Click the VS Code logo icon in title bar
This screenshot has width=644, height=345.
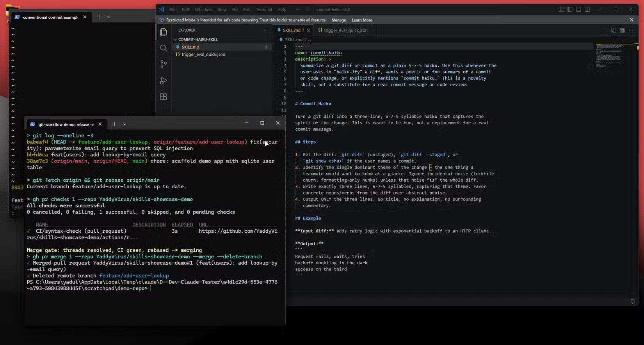click(x=162, y=9)
